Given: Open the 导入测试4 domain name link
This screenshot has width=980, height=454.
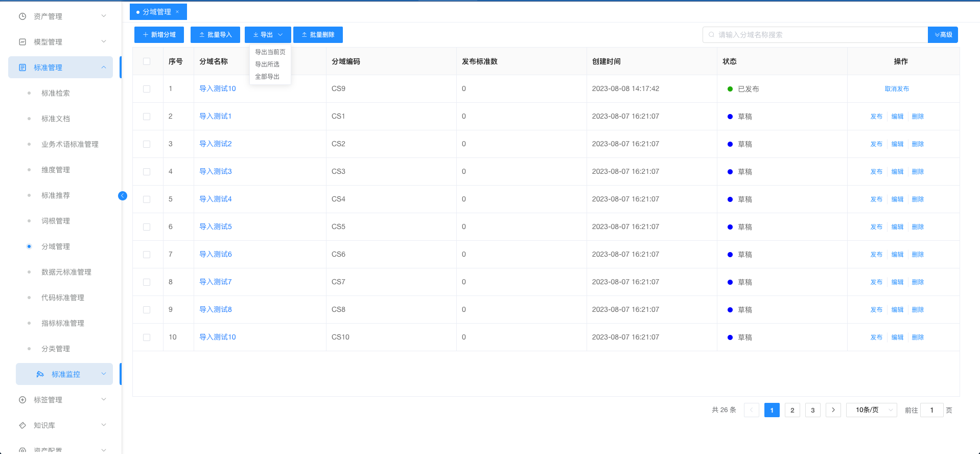Looking at the screenshot, I should (216, 199).
